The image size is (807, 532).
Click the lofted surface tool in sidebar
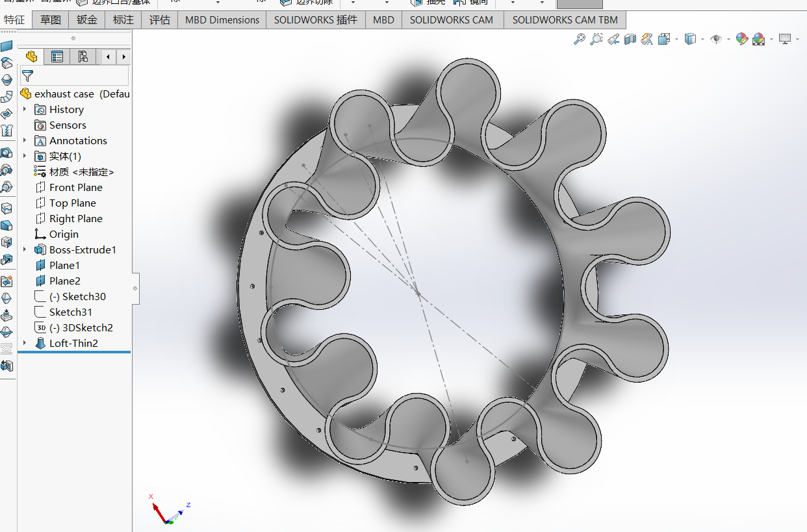coord(6,63)
